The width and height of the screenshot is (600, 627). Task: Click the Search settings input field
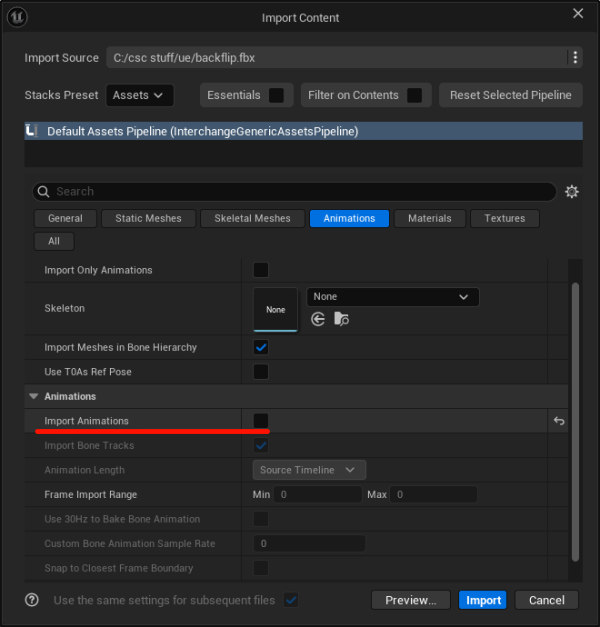coord(300,192)
